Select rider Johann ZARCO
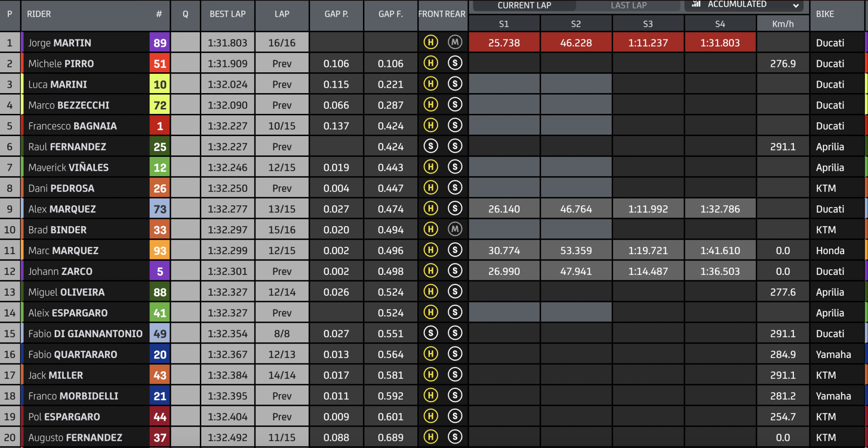Viewport: 868px width, 448px height. [x=60, y=272]
